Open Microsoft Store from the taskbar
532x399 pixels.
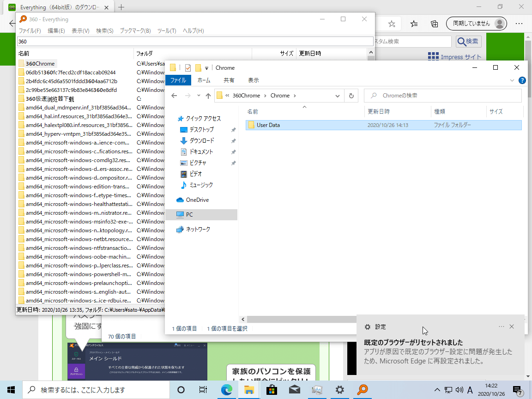(272, 390)
